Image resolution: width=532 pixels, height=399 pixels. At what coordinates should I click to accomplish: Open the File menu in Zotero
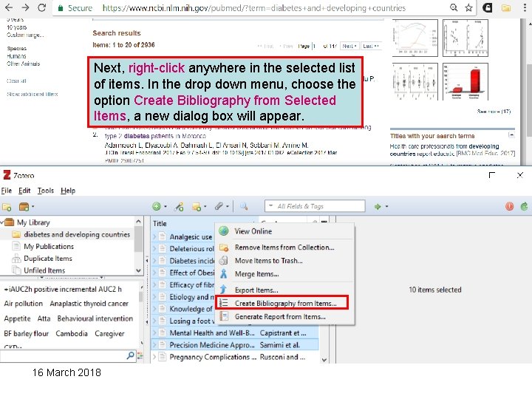click(x=7, y=191)
